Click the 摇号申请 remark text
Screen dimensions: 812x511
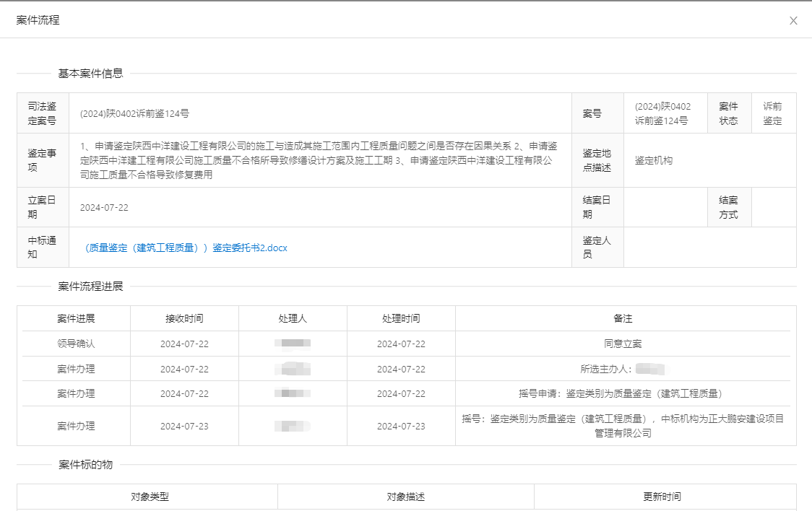pyautogui.click(x=620, y=393)
